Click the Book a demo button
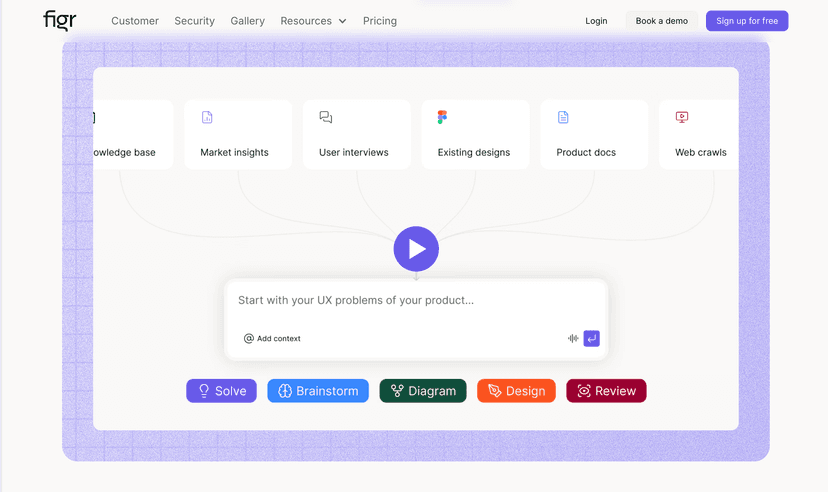828x492 pixels. 661,21
